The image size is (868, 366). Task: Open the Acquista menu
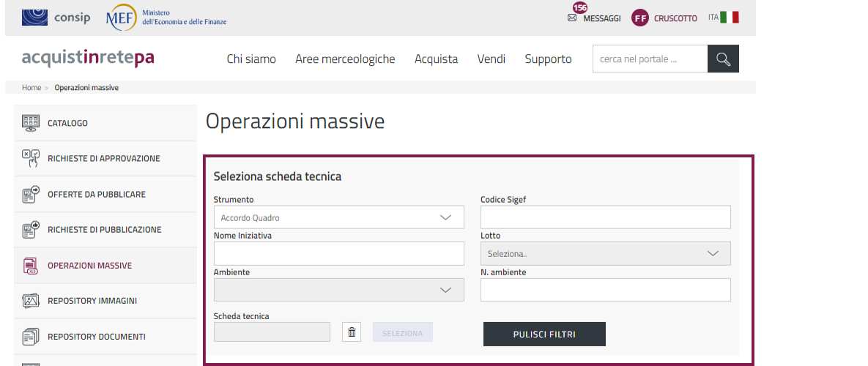coord(436,59)
